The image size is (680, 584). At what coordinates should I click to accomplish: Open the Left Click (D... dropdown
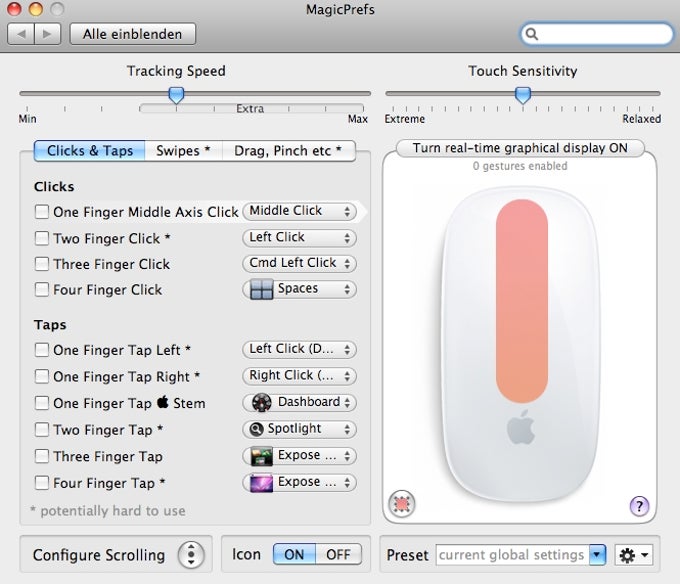(x=299, y=349)
